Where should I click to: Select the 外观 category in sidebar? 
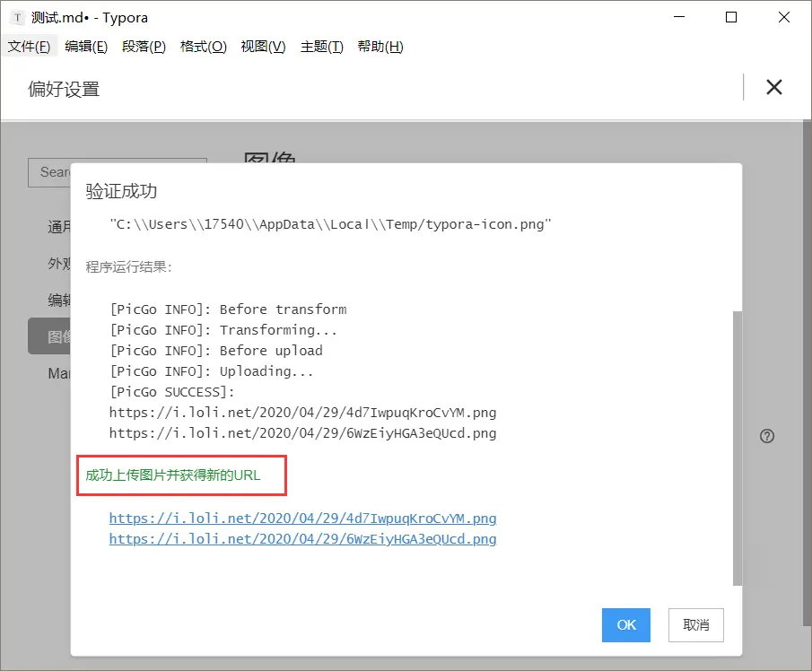point(59,264)
